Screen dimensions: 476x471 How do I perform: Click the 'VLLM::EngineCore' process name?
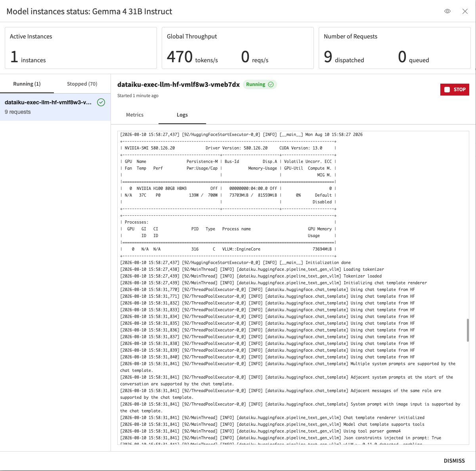(x=241, y=249)
